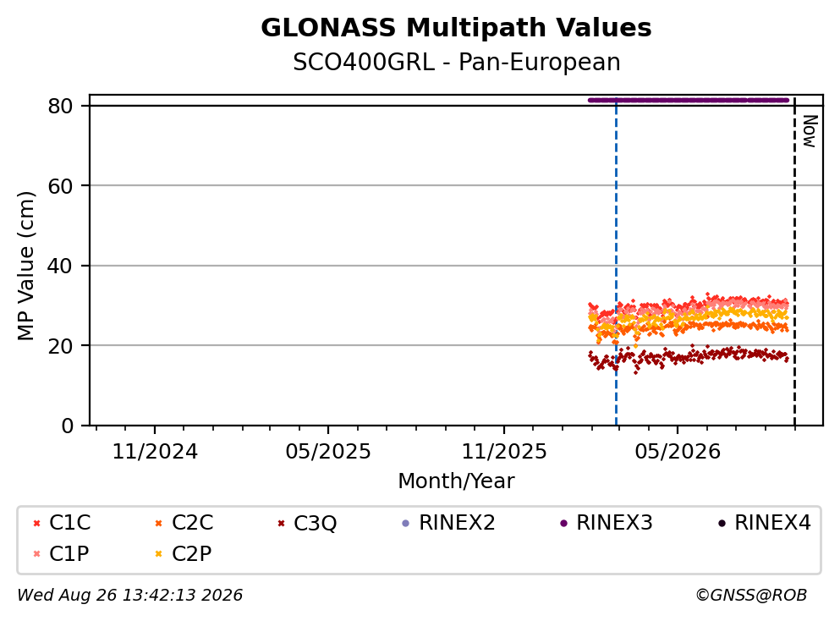840x621 pixels.
Task: Click the y-axis tick label 80
Action: click(60, 106)
